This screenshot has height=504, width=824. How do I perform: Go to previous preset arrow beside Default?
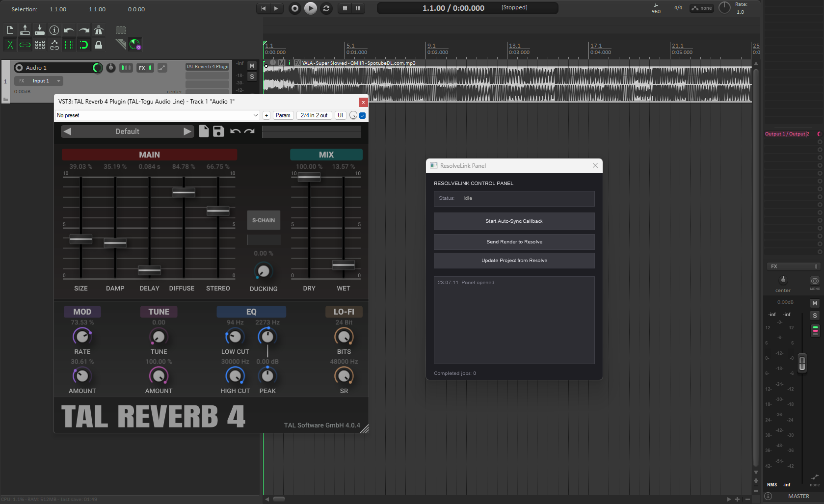click(x=68, y=132)
